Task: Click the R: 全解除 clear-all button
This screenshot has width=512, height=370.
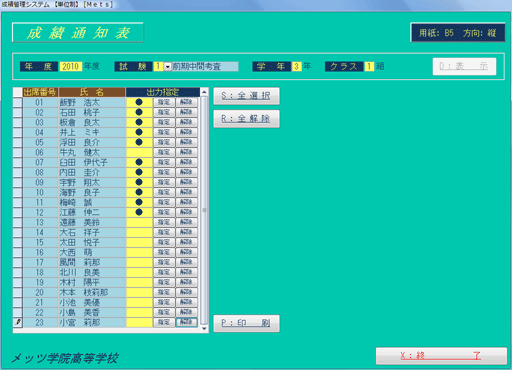Action: 246,119
